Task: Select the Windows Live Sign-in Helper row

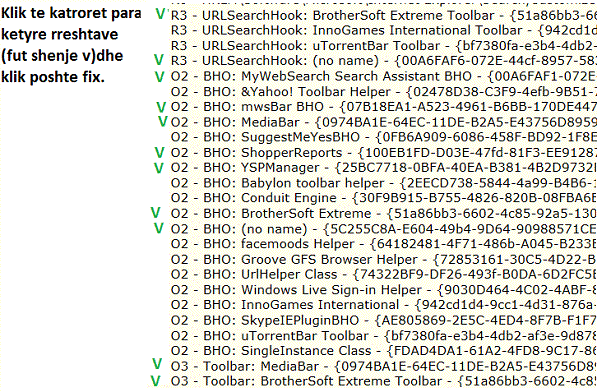Action: (x=384, y=290)
